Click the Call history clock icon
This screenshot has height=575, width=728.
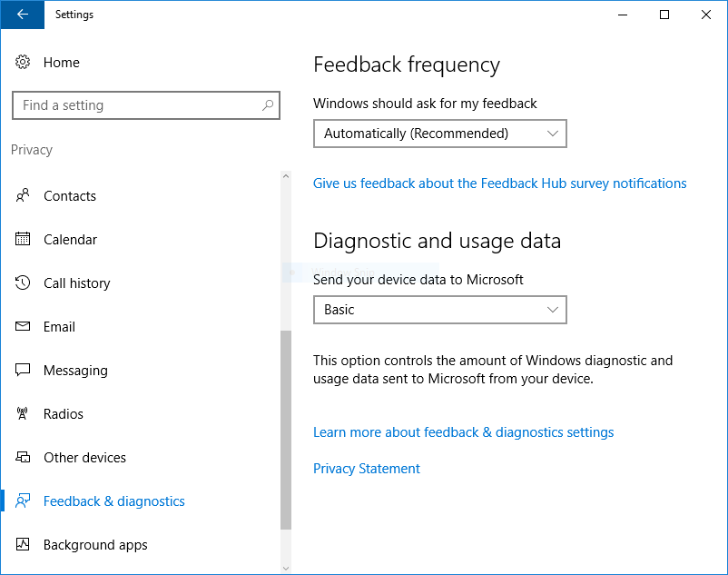point(23,283)
